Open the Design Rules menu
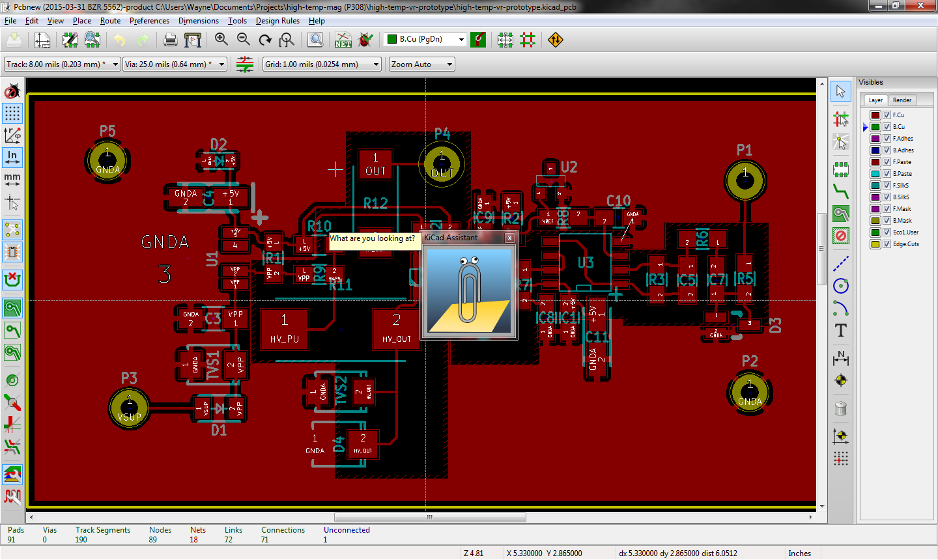938x560 pixels. 277,21
